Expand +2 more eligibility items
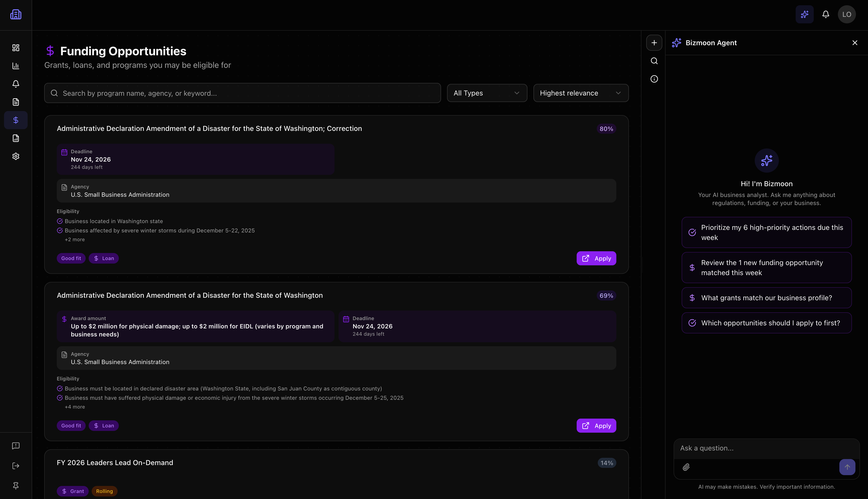Viewport: 868px width, 499px height. [75, 239]
